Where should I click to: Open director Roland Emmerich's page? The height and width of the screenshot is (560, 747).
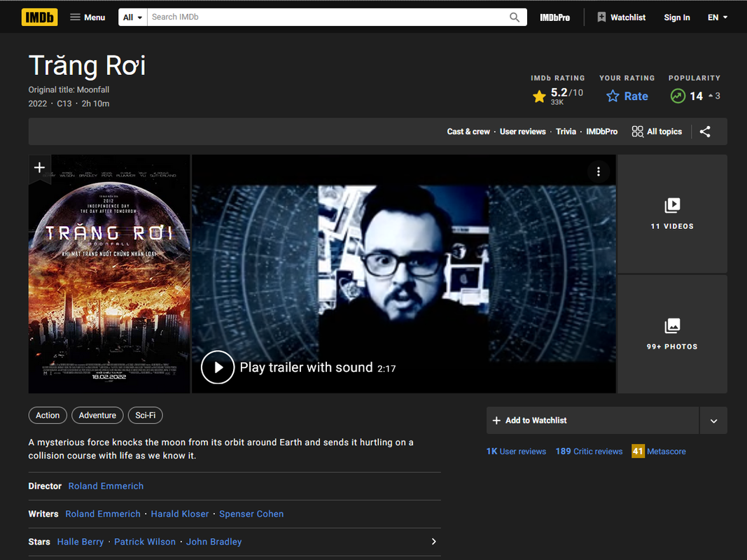click(x=106, y=486)
